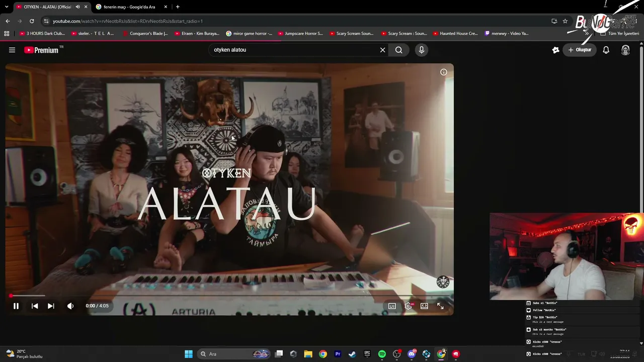Run the YouTube search with magnifier

pyautogui.click(x=398, y=50)
